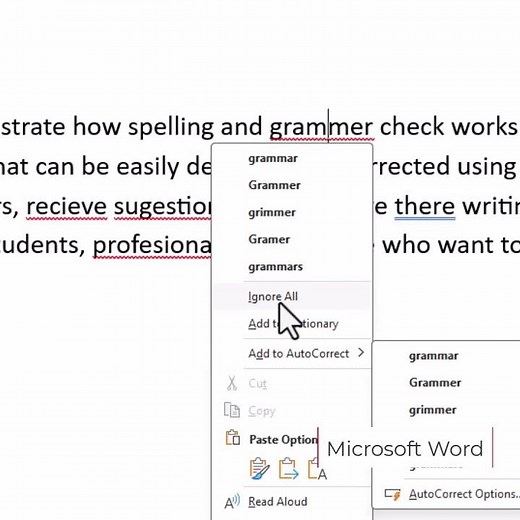Paste as Keep Text Only icon
Image resolution: width=520 pixels, height=520 pixels.
[317, 468]
